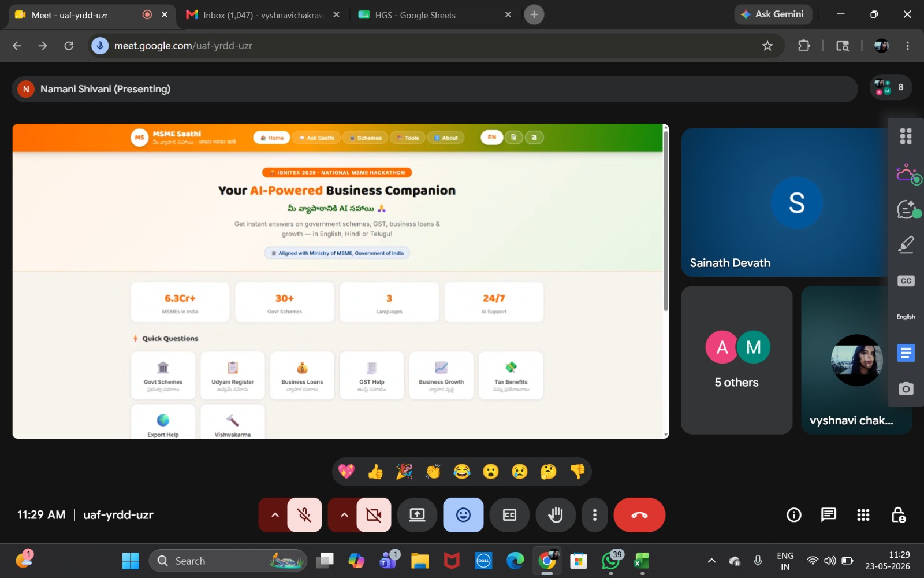This screenshot has height=578, width=924.
Task: Start presenting your screen
Action: tap(417, 515)
